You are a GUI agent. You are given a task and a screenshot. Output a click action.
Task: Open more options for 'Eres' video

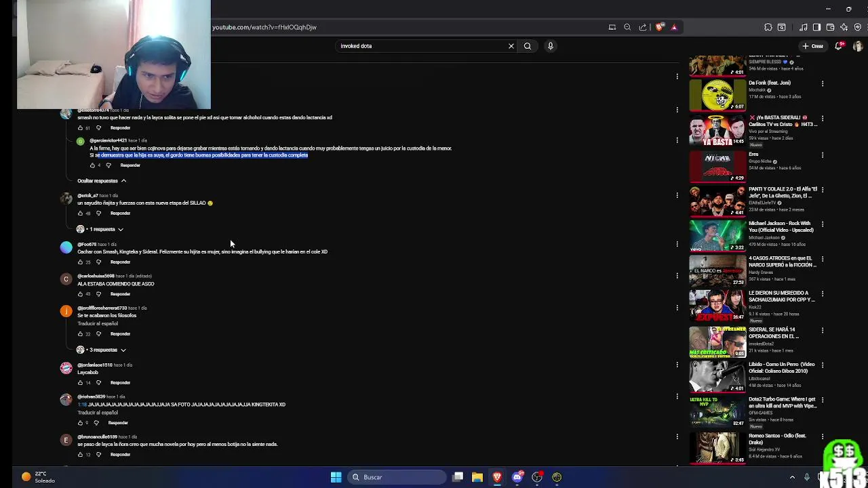[823, 155]
